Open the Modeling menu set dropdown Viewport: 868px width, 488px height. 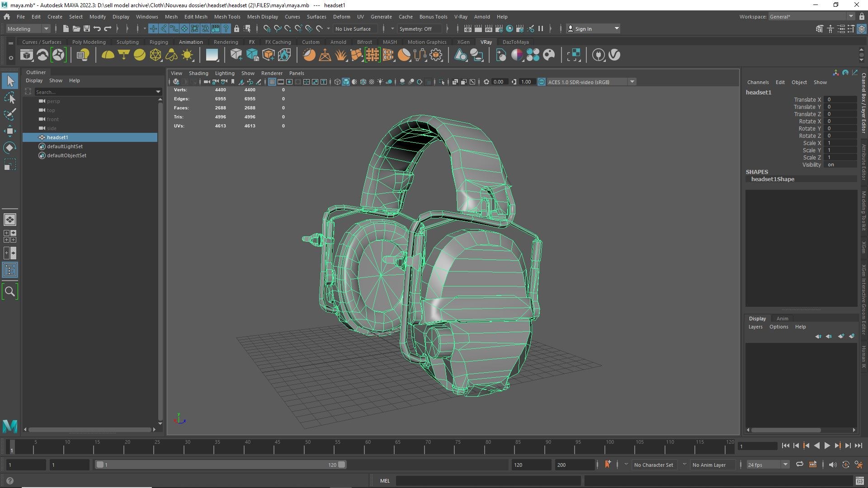pyautogui.click(x=28, y=28)
